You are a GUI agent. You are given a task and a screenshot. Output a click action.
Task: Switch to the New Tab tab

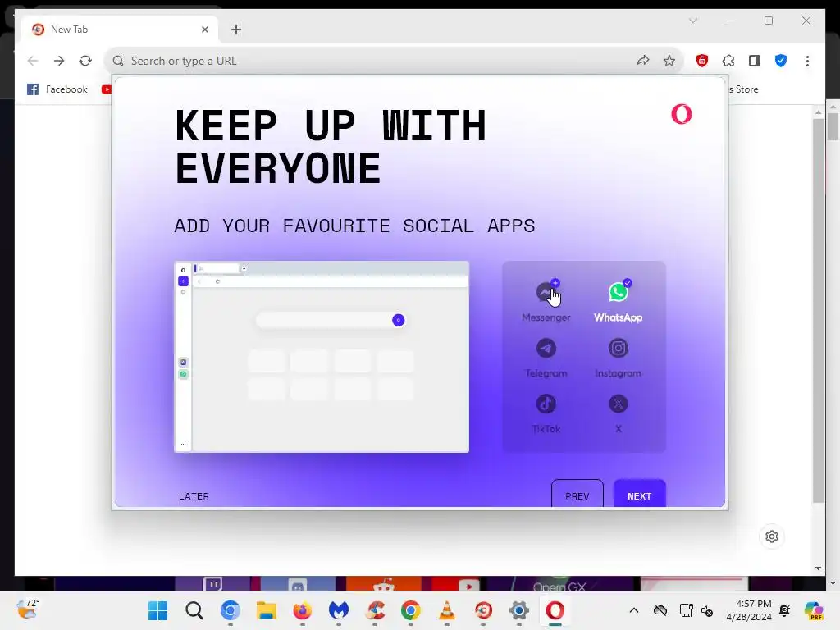119,30
